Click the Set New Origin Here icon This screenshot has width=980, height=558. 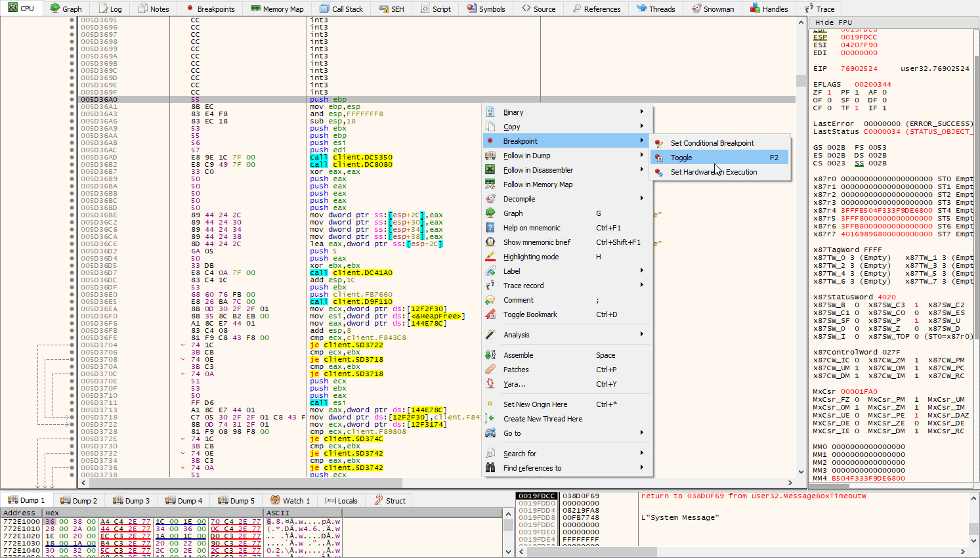click(490, 404)
